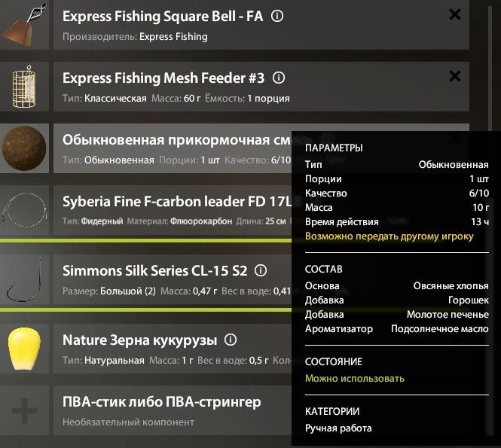Select the Simmons hook thumbnail
Image resolution: width=501 pixels, height=448 pixels.
point(24,279)
